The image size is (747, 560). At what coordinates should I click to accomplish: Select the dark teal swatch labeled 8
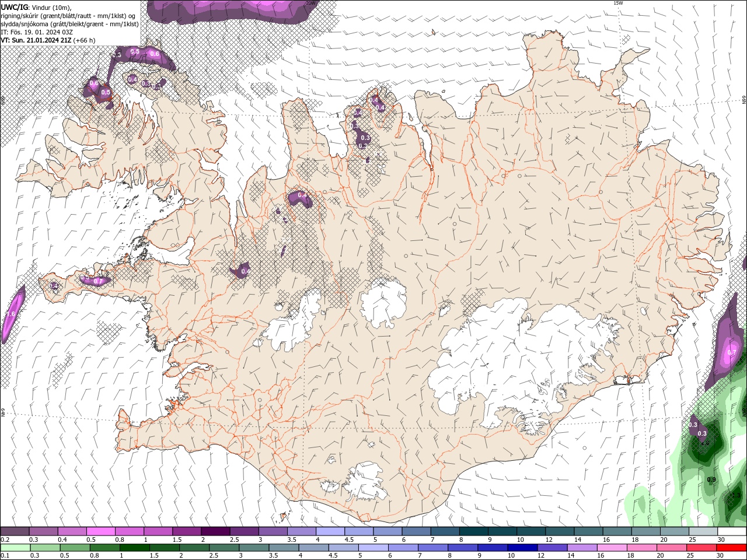pos(474,531)
